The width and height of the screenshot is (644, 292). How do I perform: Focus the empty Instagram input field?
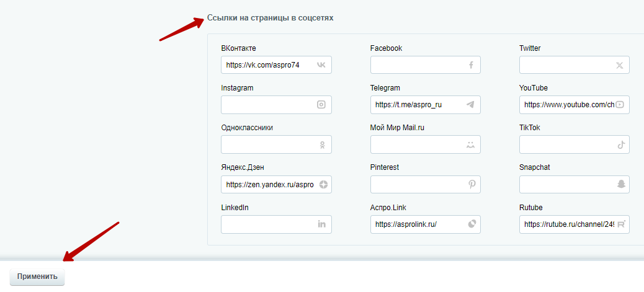pos(276,105)
